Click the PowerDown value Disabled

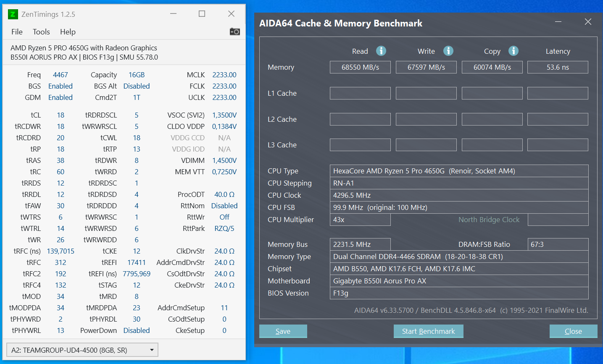[x=137, y=330]
